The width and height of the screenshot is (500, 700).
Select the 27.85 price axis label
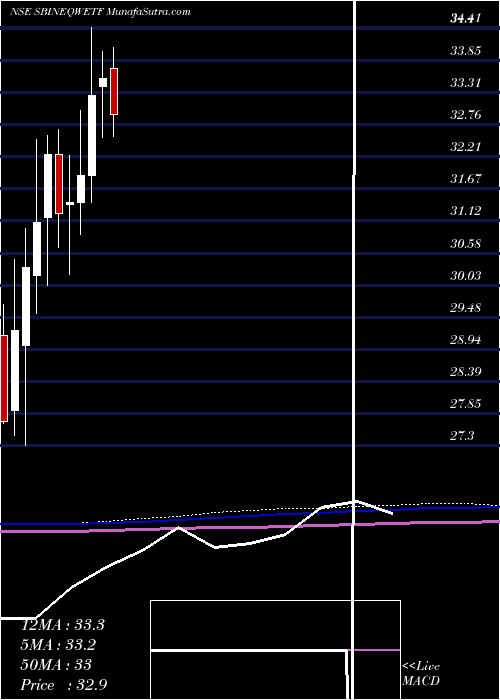(466, 404)
